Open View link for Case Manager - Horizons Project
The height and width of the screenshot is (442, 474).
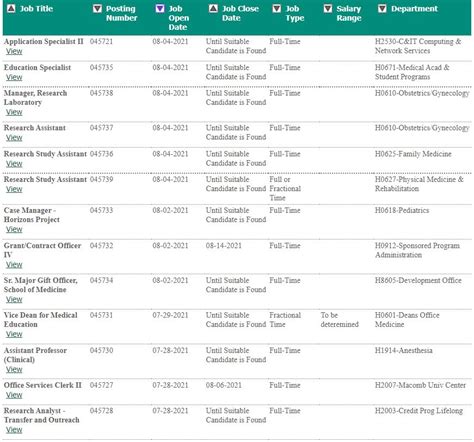point(14,230)
